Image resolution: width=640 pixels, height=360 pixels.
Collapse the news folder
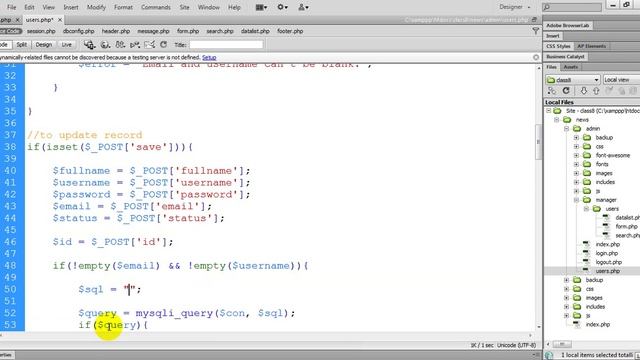click(x=556, y=120)
